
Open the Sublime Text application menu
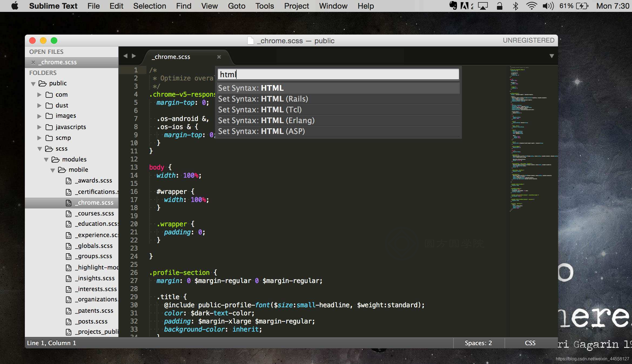click(x=53, y=6)
